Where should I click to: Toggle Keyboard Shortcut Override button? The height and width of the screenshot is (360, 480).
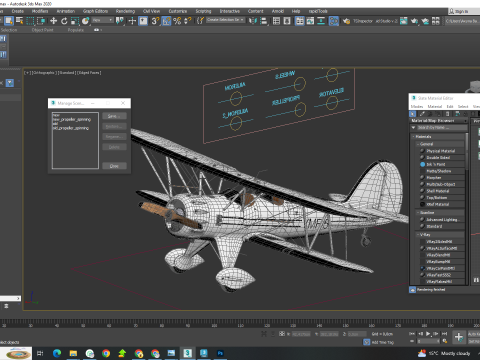[x=143, y=21]
